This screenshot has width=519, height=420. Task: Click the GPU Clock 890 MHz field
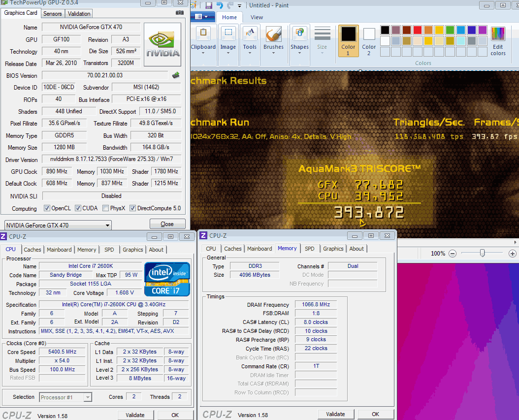(57, 171)
